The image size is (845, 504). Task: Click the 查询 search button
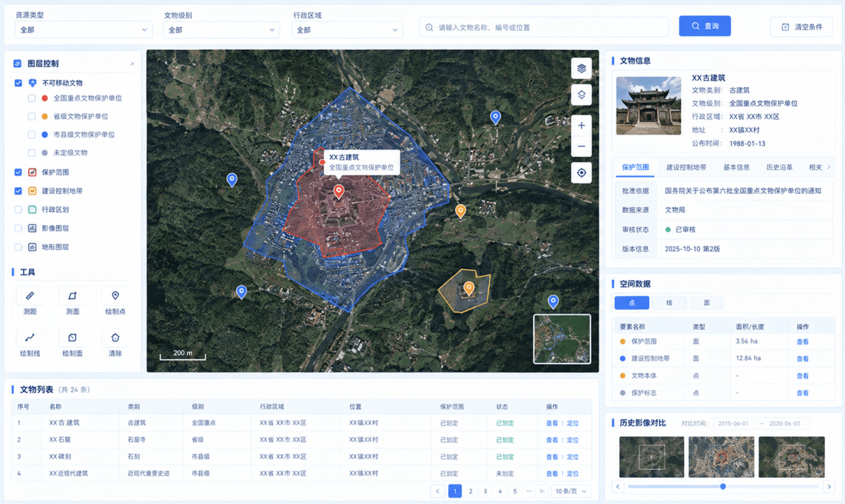[x=705, y=26]
